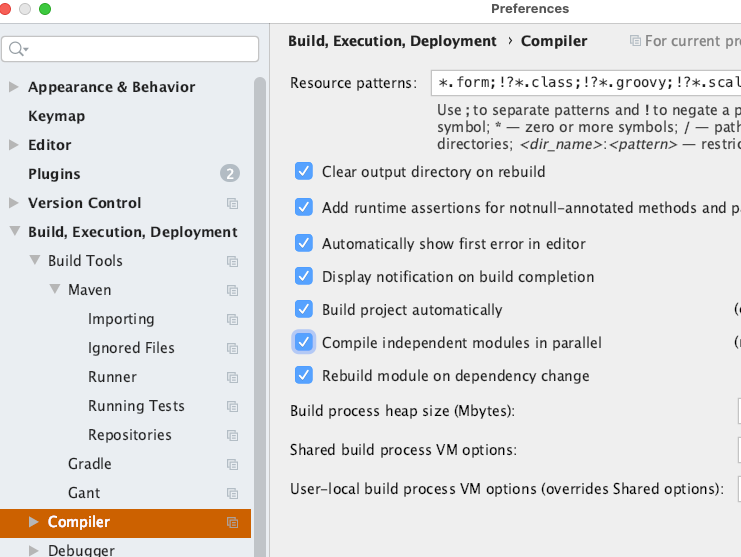
Task: Select Editor settings node
Action: [50, 145]
